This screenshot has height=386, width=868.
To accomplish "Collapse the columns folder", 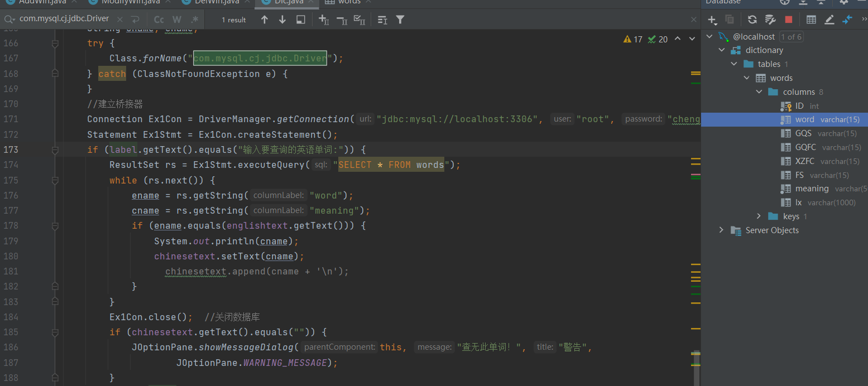I will 759,92.
